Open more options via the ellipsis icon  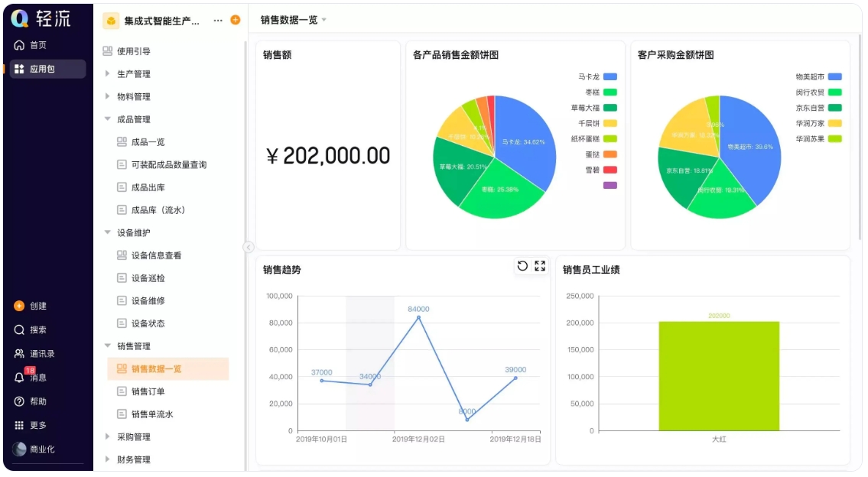(216, 21)
